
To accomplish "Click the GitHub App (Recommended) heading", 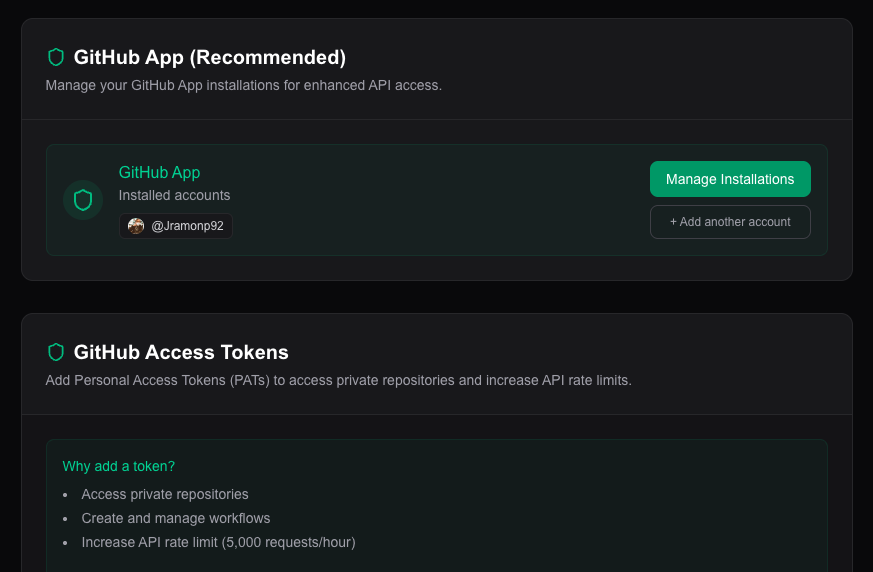I will point(210,57).
